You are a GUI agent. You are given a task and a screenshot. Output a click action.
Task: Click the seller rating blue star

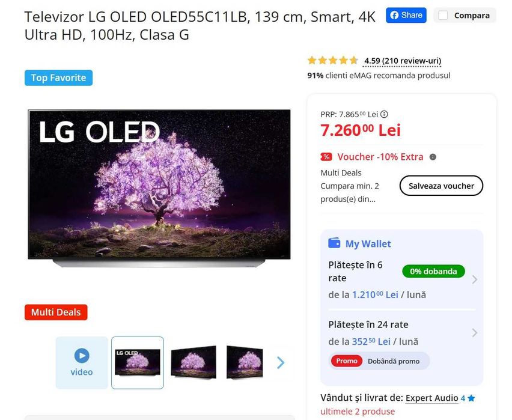point(471,398)
